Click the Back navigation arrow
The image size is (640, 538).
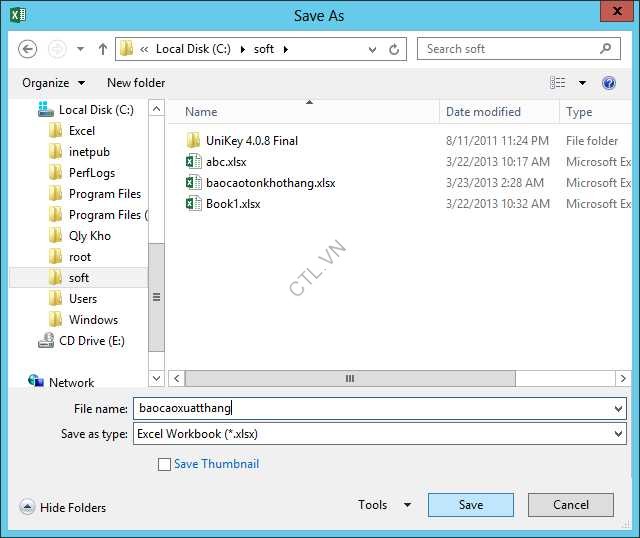coord(28,49)
